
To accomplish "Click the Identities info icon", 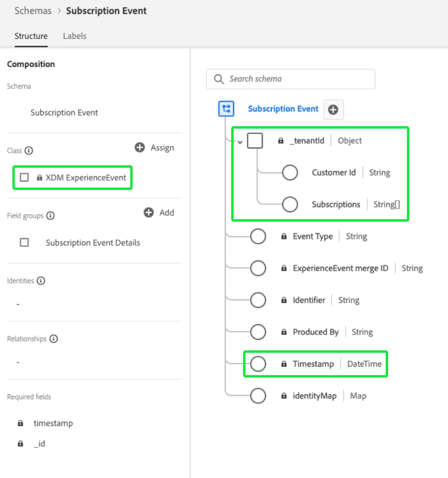I will (41, 281).
